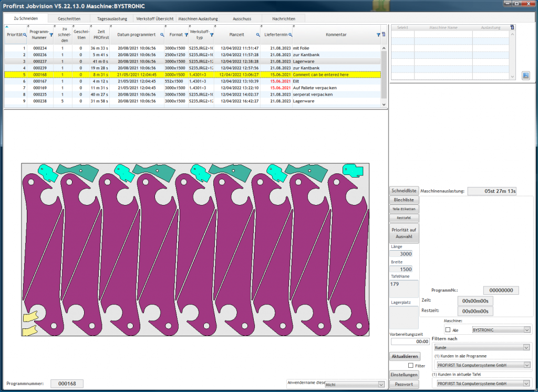The height and width of the screenshot is (392, 538).
Task: Open the BYSTRONIC machine dropdown
Action: tap(527, 330)
